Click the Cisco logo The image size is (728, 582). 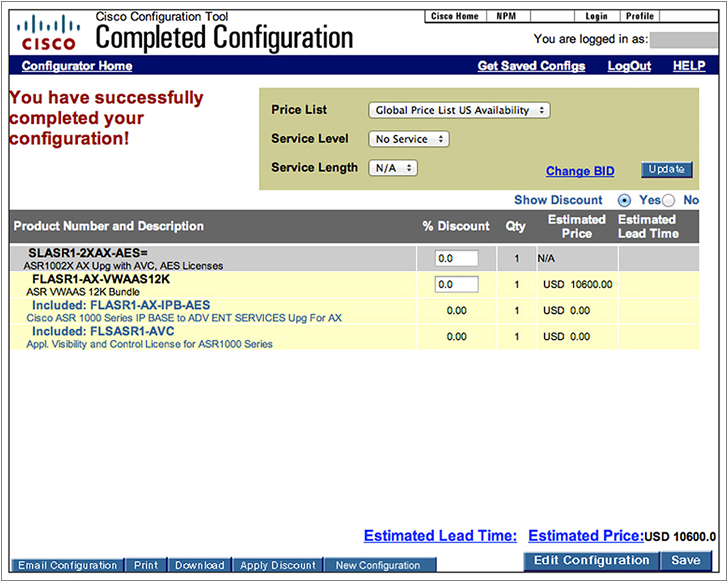48,33
